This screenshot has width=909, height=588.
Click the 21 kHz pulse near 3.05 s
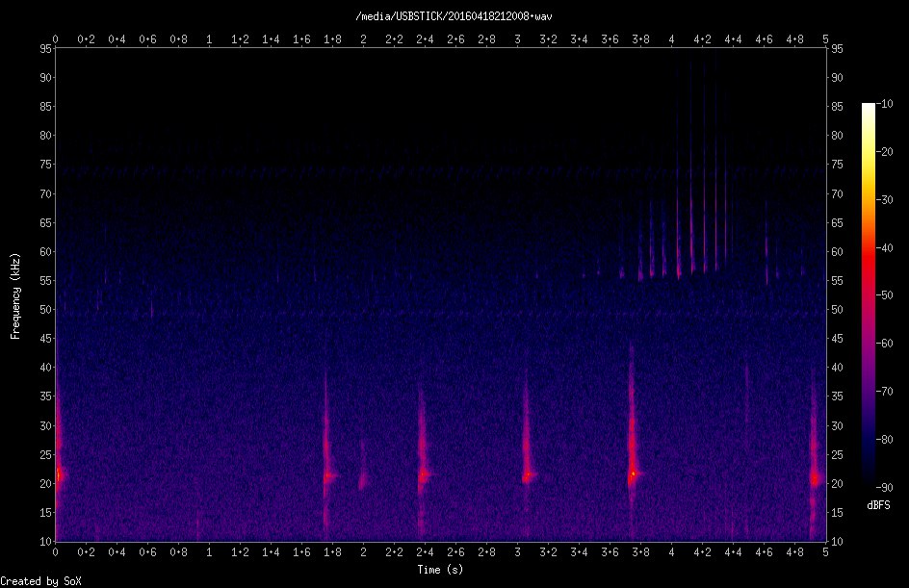(x=527, y=477)
